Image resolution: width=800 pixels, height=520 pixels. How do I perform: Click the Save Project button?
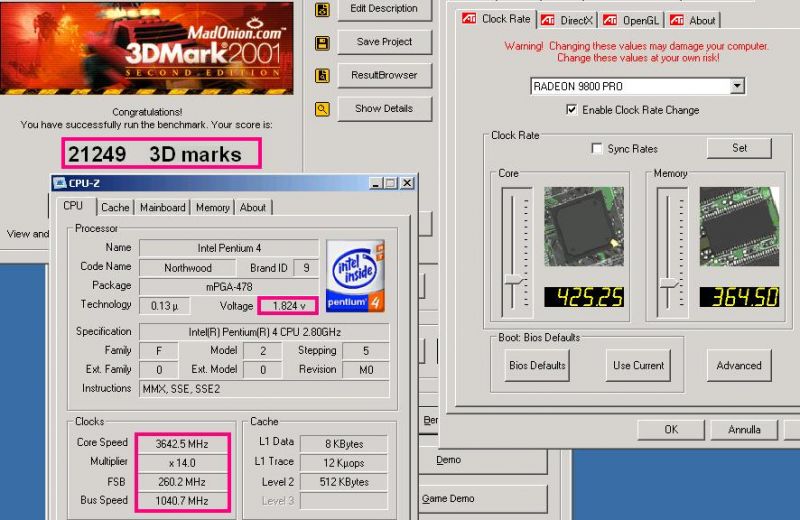[384, 42]
